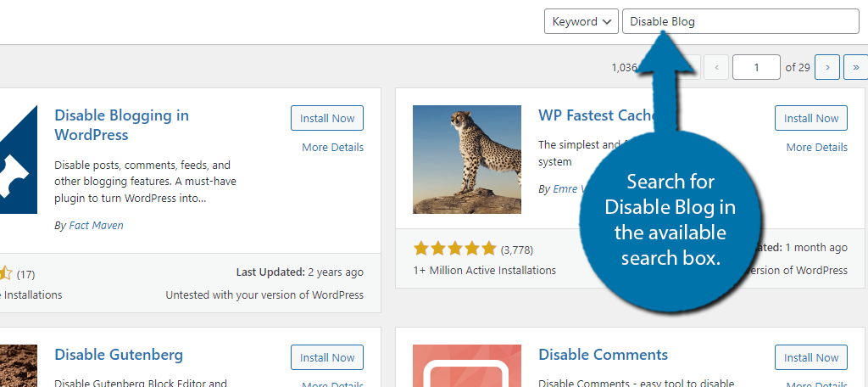This screenshot has width=868, height=387.
Task: View More Details for WP Fastest Cache
Action: 816,147
